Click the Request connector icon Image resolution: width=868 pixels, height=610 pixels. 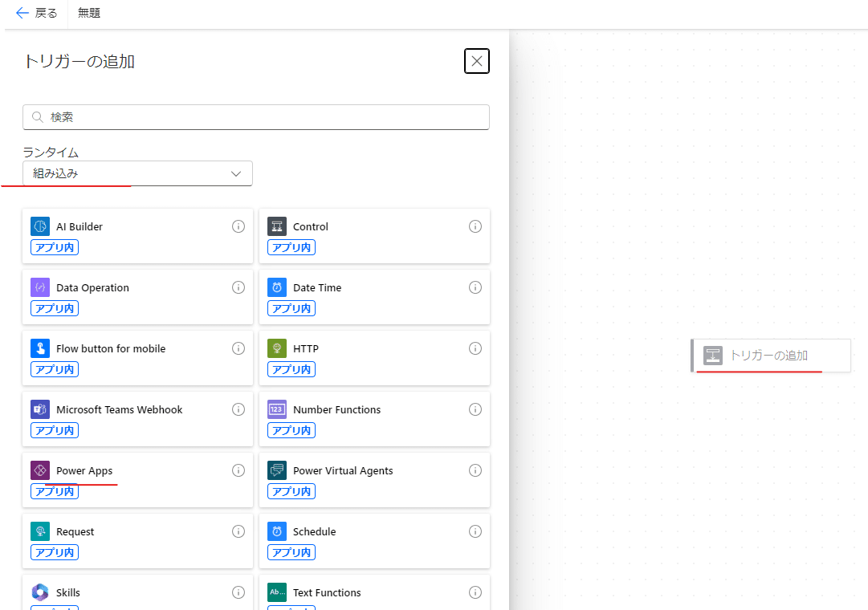click(x=40, y=531)
